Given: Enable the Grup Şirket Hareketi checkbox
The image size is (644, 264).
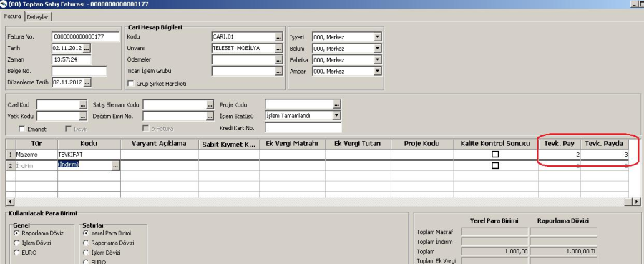Looking at the screenshot, I should pyautogui.click(x=131, y=83).
